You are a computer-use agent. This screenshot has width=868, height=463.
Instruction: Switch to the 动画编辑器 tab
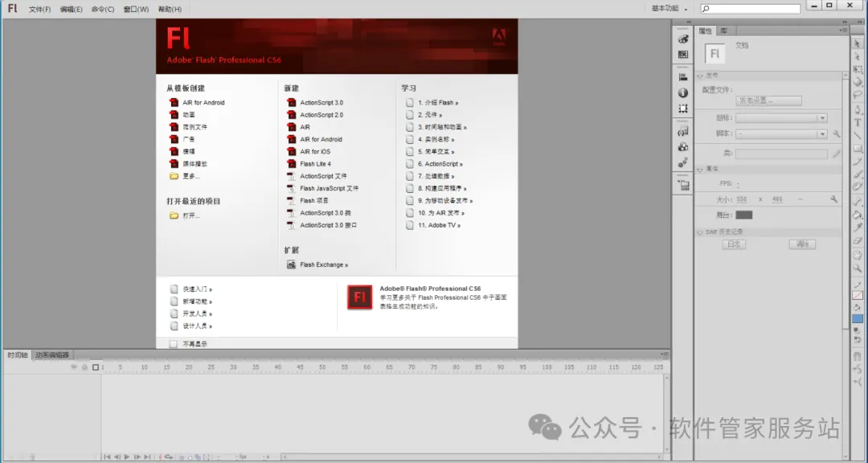52,355
